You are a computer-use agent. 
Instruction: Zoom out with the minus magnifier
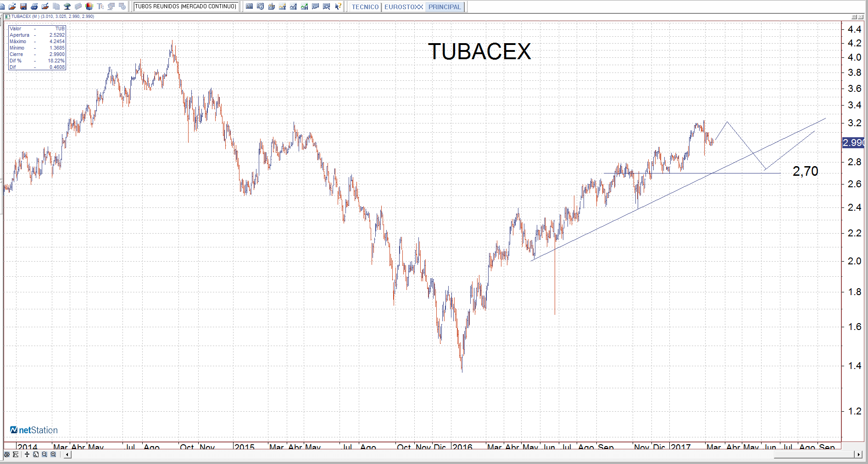[x=45, y=454]
